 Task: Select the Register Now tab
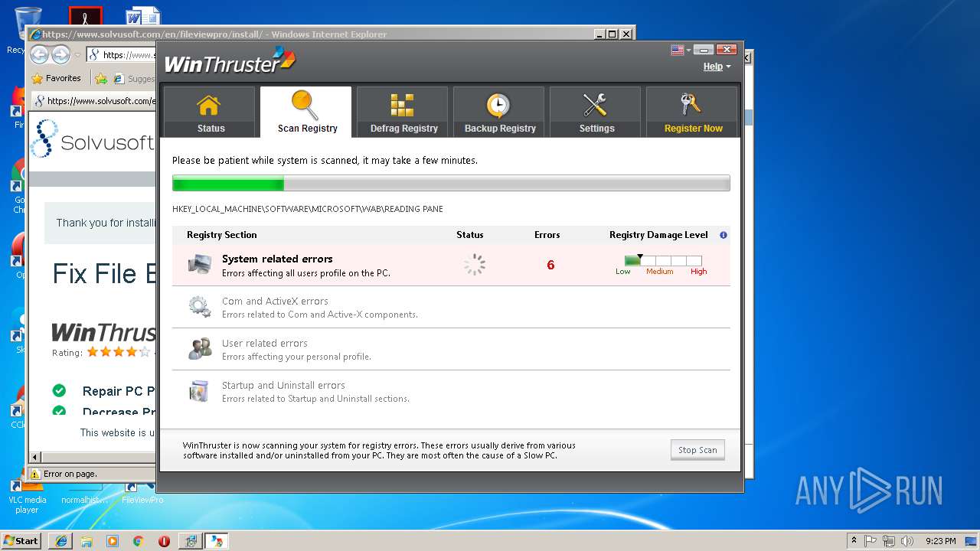tap(692, 112)
